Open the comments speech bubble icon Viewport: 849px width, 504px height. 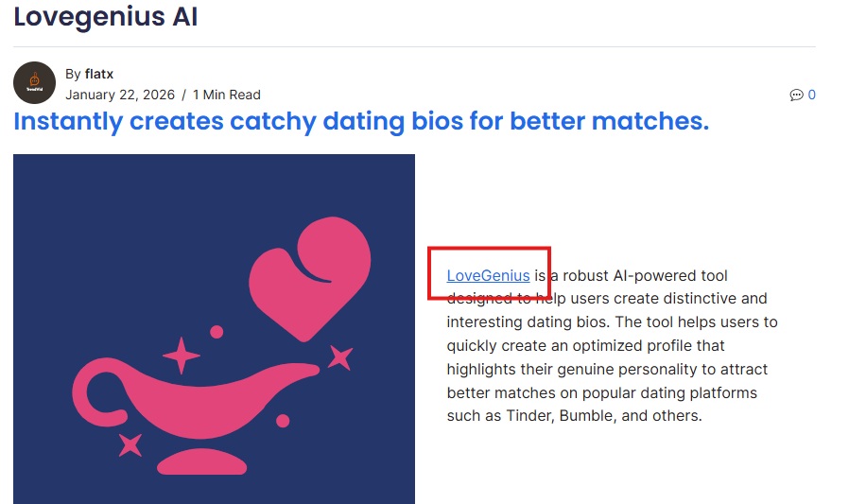(x=796, y=95)
